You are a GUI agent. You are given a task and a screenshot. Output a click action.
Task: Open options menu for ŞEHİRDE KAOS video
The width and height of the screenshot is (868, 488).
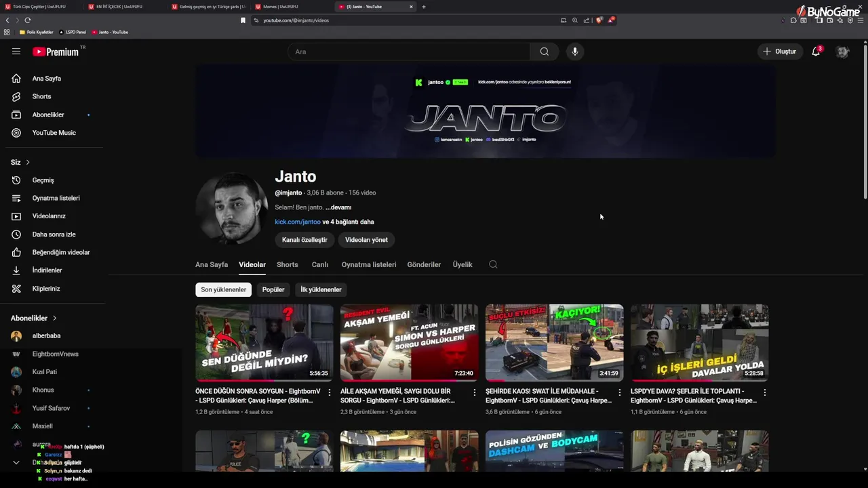pyautogui.click(x=620, y=392)
